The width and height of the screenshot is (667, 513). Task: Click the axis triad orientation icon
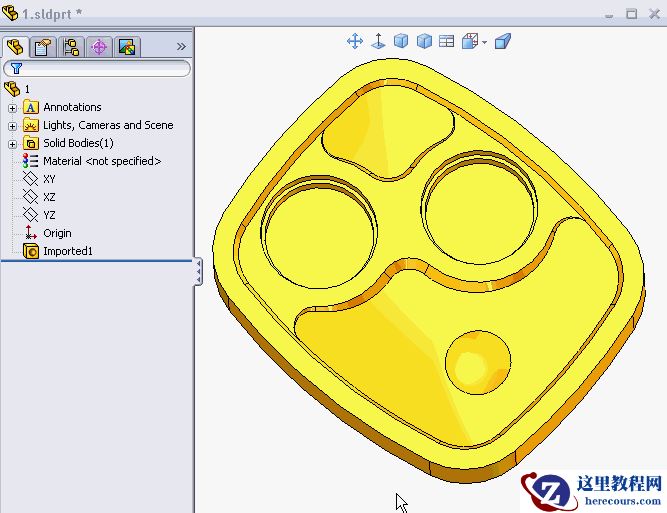[x=379, y=41]
